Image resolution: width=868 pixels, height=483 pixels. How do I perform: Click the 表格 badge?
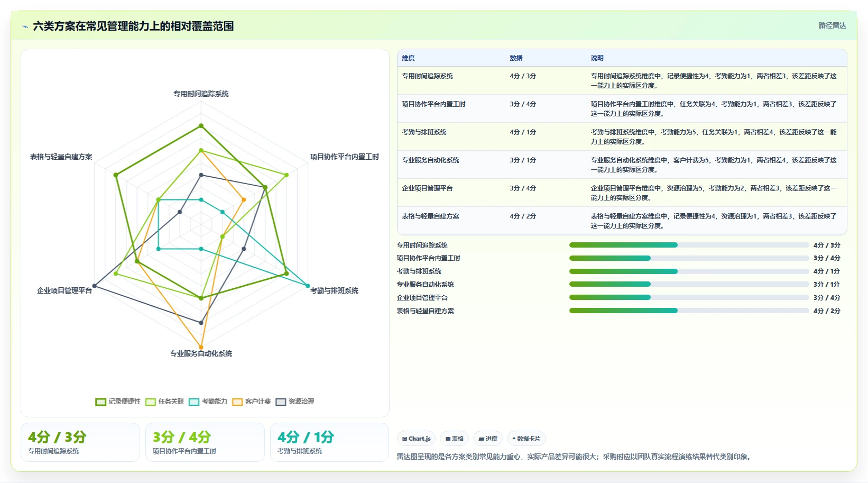click(455, 439)
